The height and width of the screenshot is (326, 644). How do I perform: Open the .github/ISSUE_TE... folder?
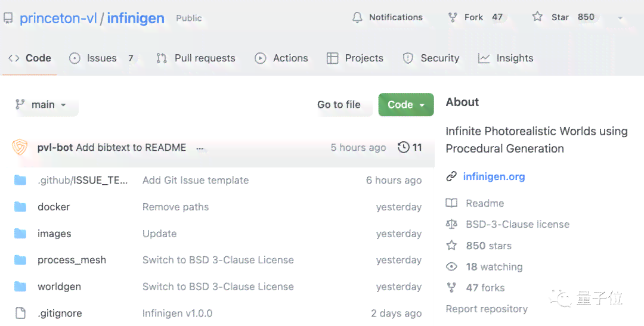[82, 180]
